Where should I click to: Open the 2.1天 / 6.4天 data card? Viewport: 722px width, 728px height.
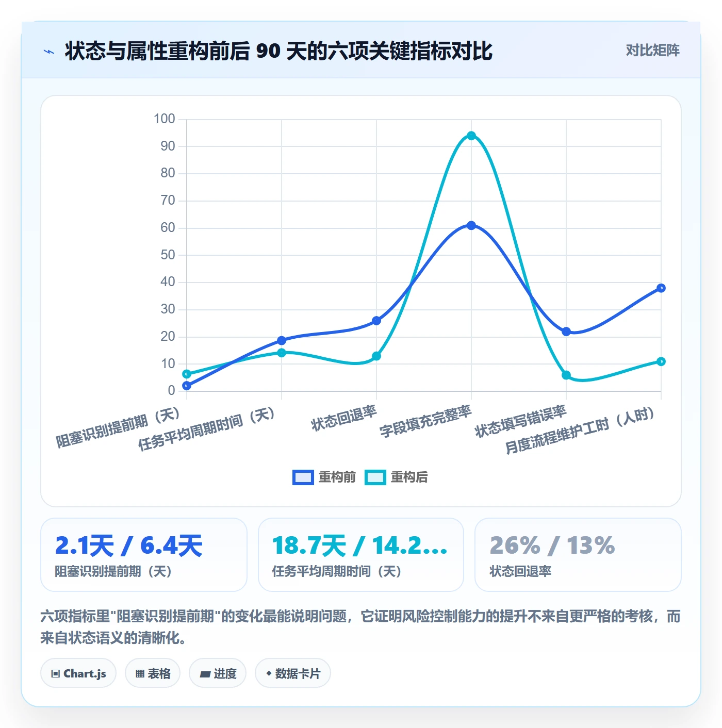(144, 555)
